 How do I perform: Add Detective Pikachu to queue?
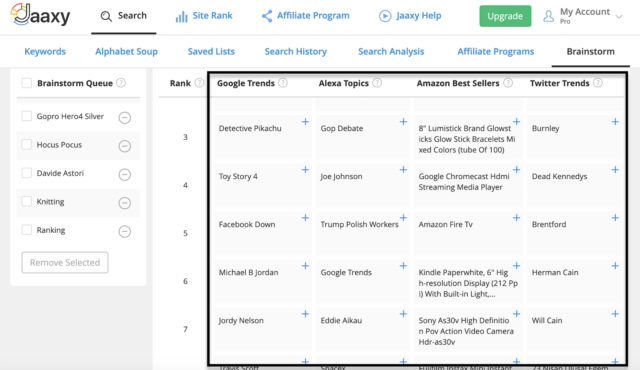click(x=305, y=122)
